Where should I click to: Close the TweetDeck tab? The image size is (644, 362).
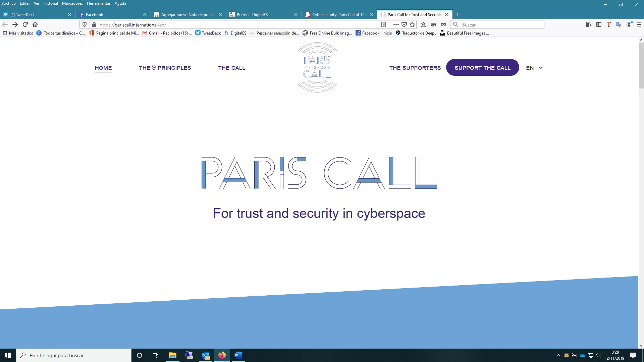[x=69, y=14]
